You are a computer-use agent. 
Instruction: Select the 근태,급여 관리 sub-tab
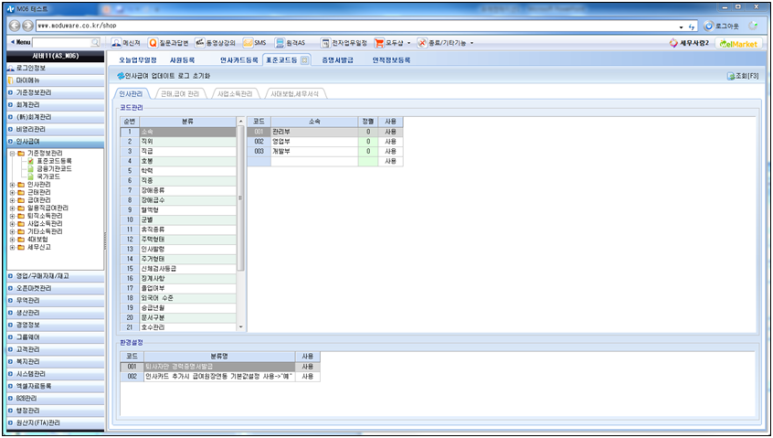pyautogui.click(x=180, y=94)
